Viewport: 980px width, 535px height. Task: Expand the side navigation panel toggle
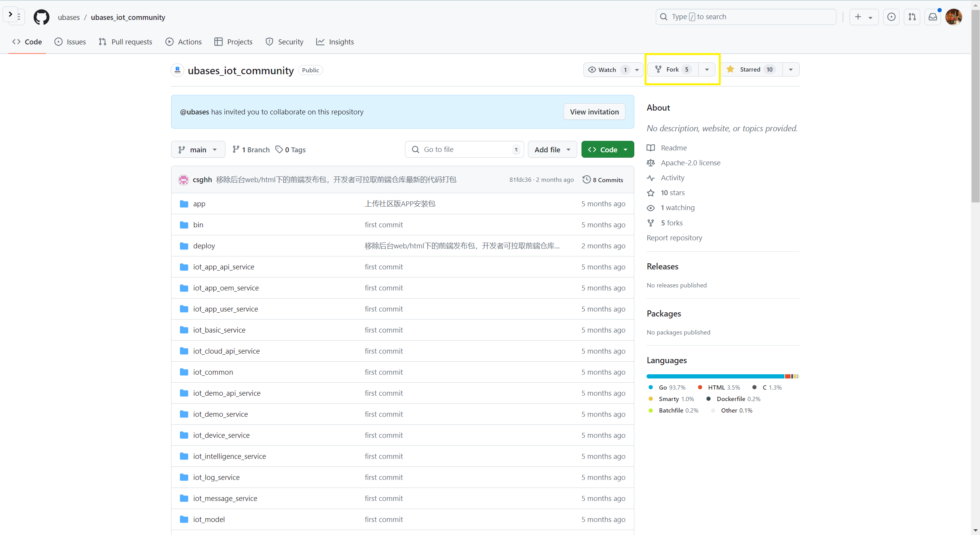[x=11, y=15]
